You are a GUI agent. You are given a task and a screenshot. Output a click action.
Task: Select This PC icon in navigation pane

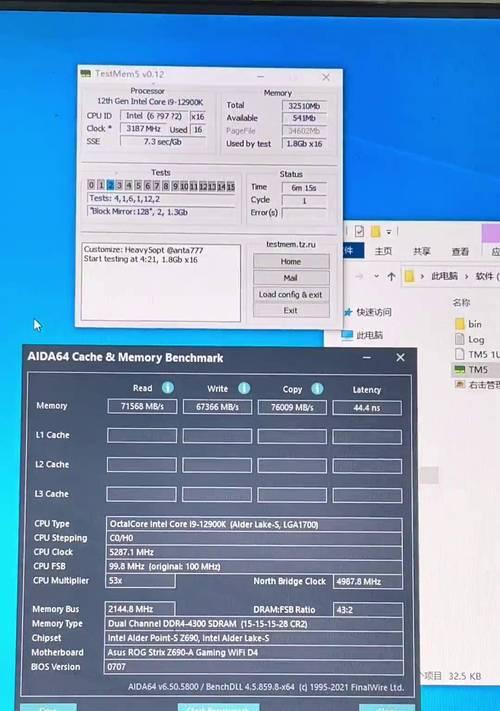(347, 335)
